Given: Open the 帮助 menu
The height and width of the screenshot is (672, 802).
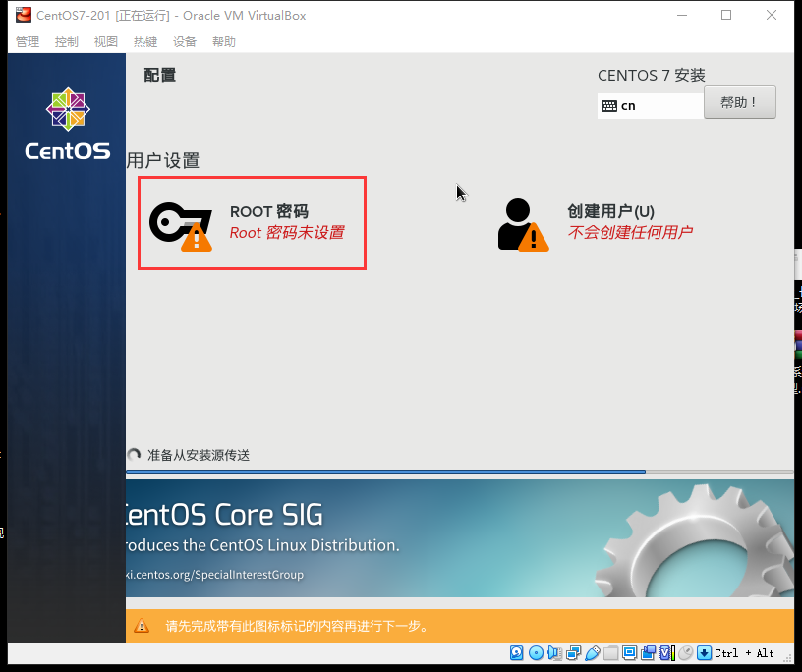Looking at the screenshot, I should point(224,41).
